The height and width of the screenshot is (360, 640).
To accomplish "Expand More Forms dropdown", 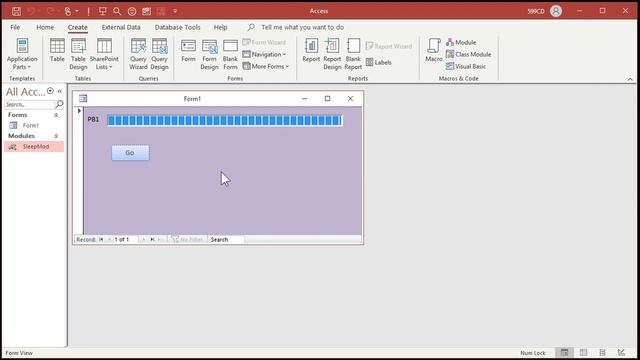I will click(266, 66).
